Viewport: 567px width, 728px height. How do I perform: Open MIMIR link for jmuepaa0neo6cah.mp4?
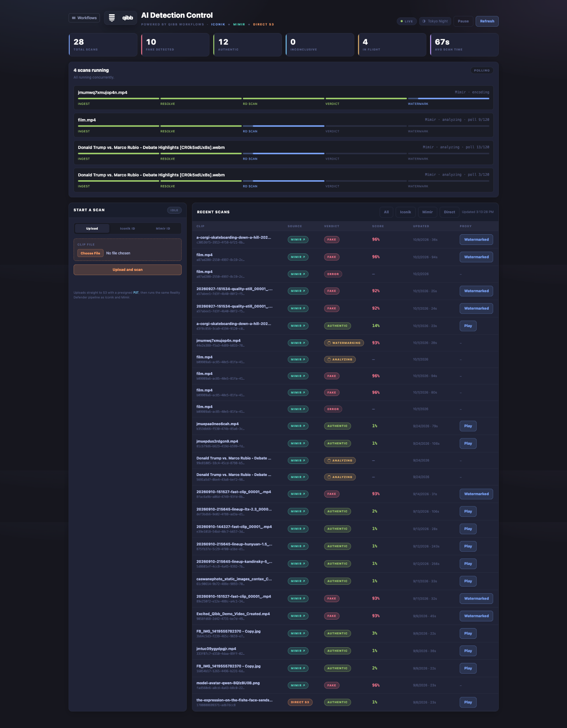(298, 426)
